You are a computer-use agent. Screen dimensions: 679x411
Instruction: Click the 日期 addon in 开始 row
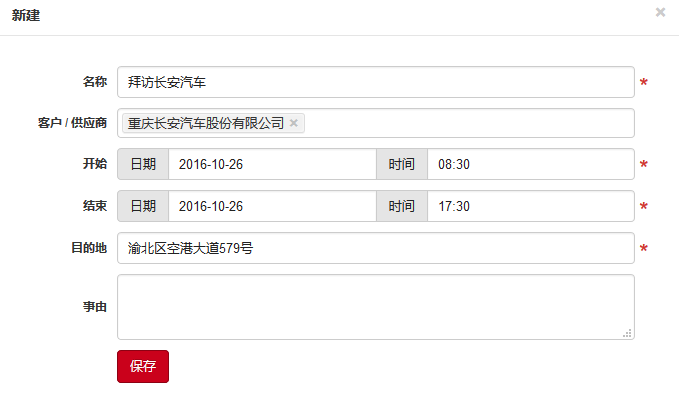pos(143,165)
